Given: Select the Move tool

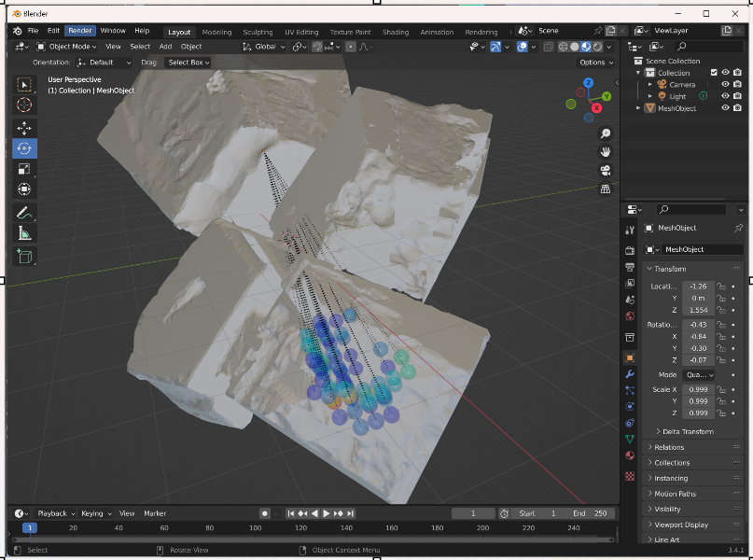Looking at the screenshot, I should tap(24, 128).
